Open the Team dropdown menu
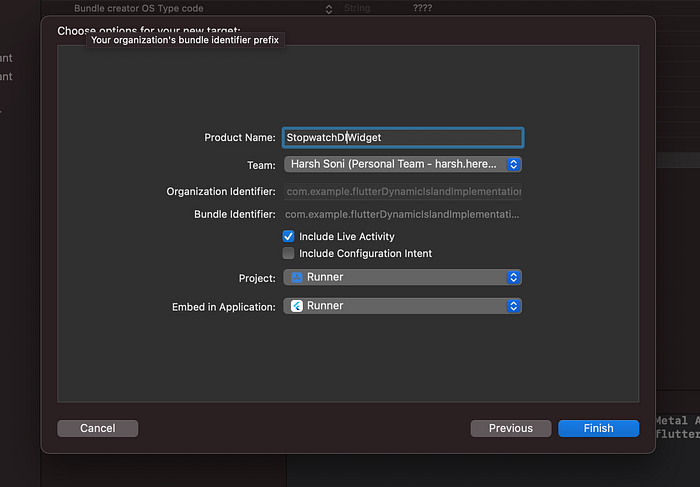 pos(403,164)
